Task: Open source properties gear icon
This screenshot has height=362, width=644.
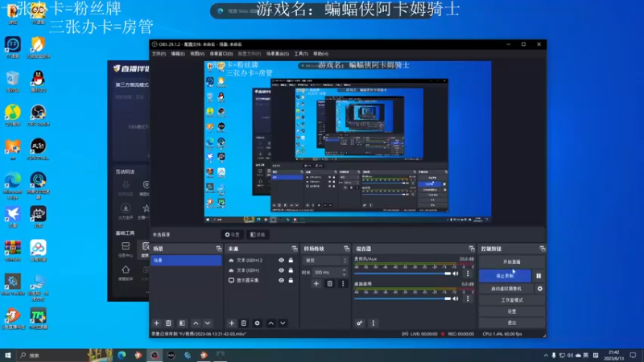Action: click(x=257, y=323)
